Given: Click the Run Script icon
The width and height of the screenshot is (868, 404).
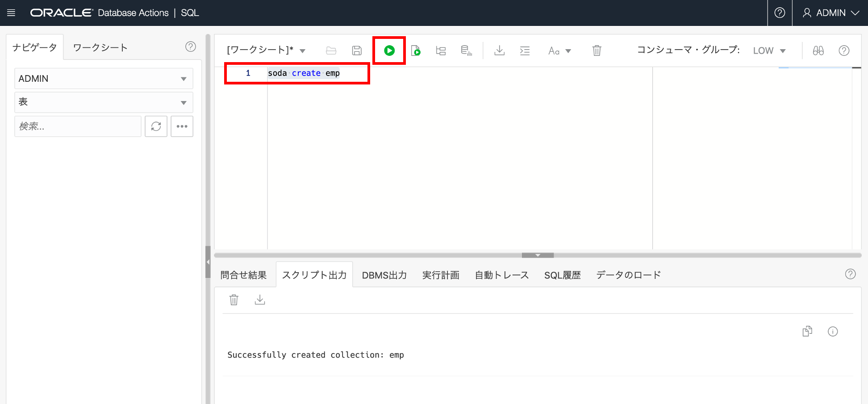Looking at the screenshot, I should (x=416, y=50).
